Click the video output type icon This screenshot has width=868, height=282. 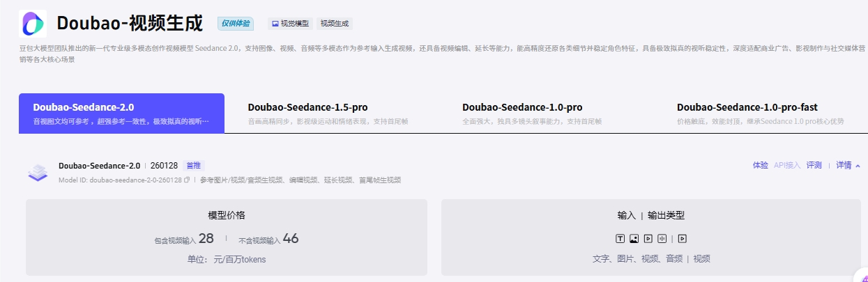click(x=683, y=238)
